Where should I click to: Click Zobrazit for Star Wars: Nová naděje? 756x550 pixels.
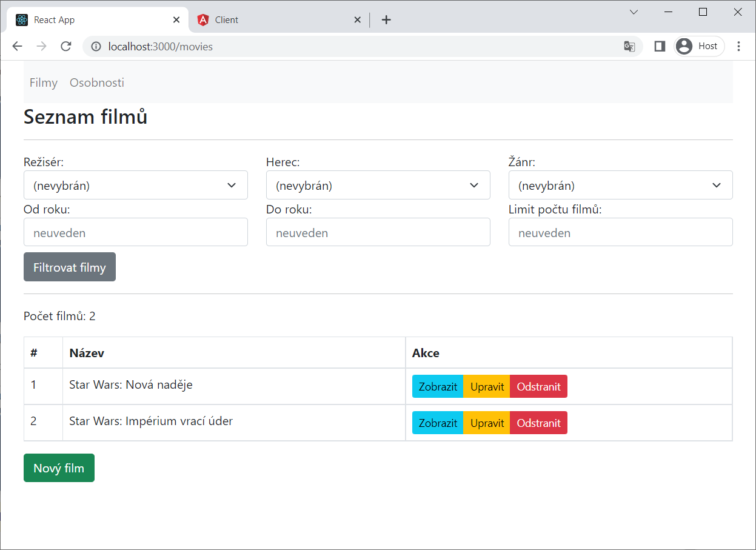point(437,386)
